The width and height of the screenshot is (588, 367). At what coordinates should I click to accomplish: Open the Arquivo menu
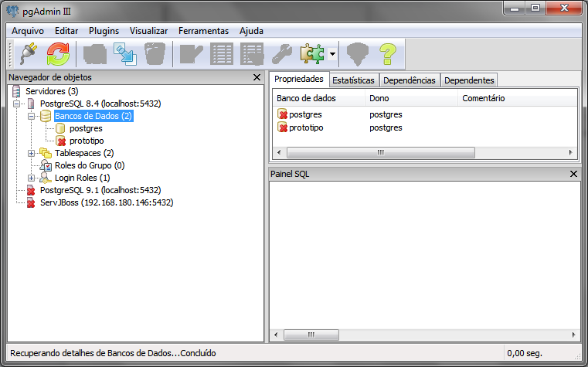(x=27, y=31)
